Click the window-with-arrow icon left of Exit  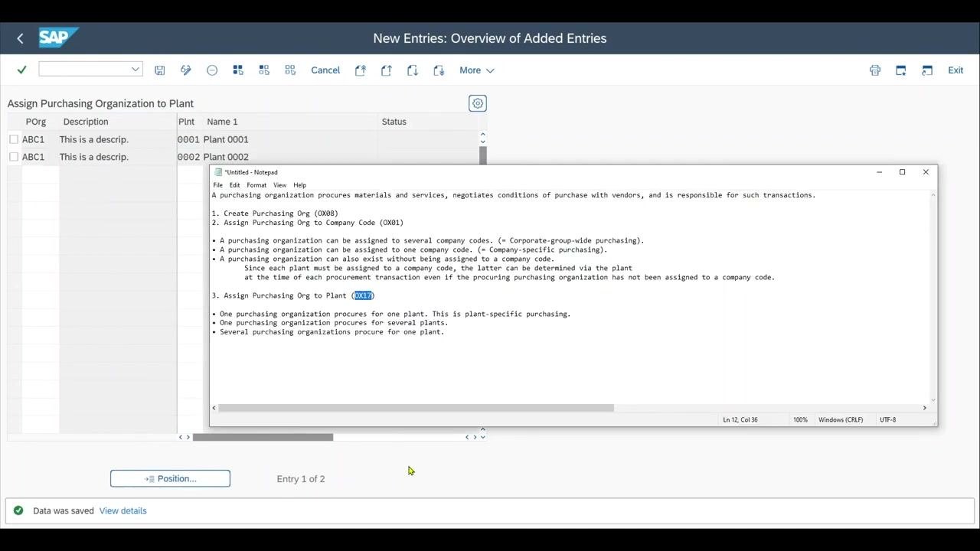pyautogui.click(x=927, y=70)
